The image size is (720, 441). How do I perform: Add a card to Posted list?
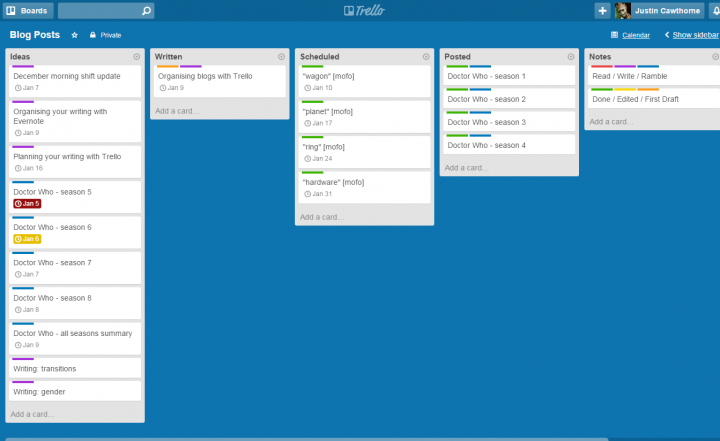[x=466, y=168]
